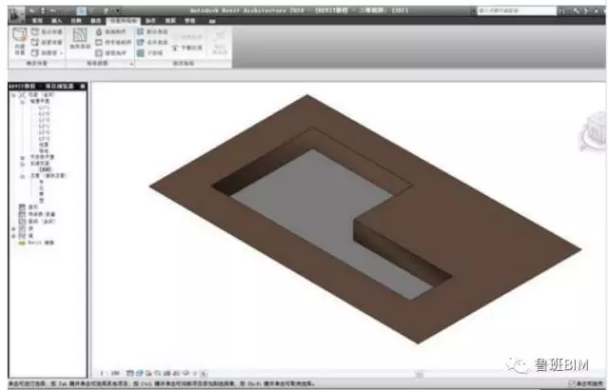Viewport: 609px width, 390px height.
Task: Open Site Settings via Model Site panel arrow
Action: tap(131, 63)
